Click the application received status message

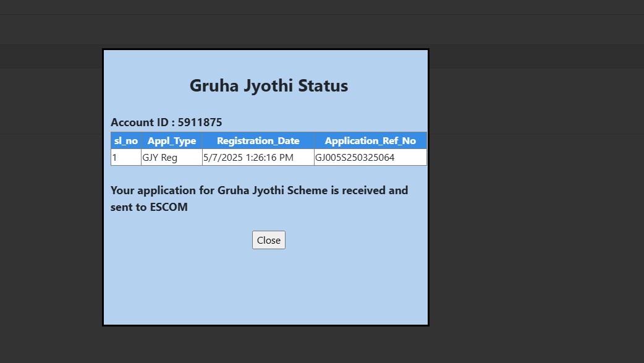point(259,199)
